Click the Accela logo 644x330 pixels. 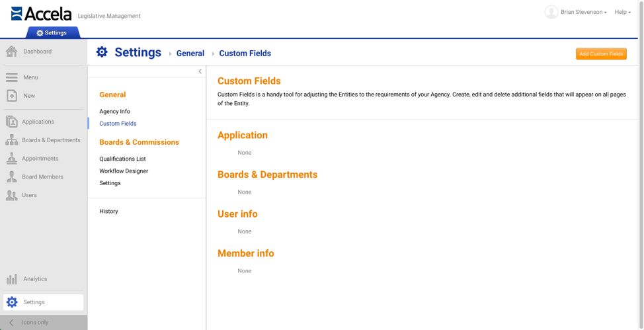coord(41,14)
